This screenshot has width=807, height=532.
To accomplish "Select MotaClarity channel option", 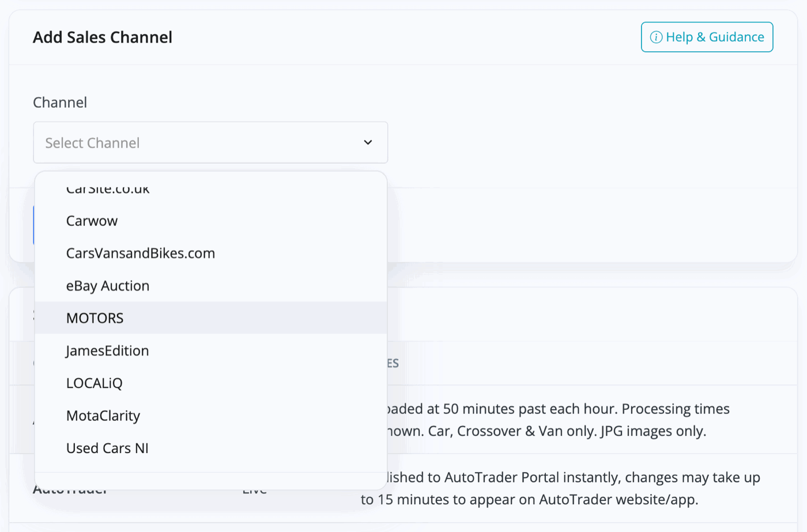I will [x=210, y=416].
